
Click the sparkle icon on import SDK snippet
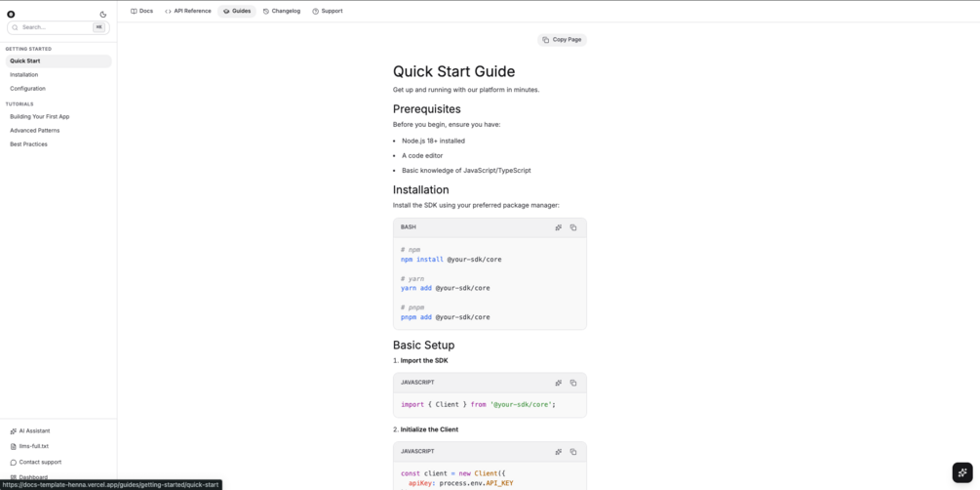(x=559, y=383)
